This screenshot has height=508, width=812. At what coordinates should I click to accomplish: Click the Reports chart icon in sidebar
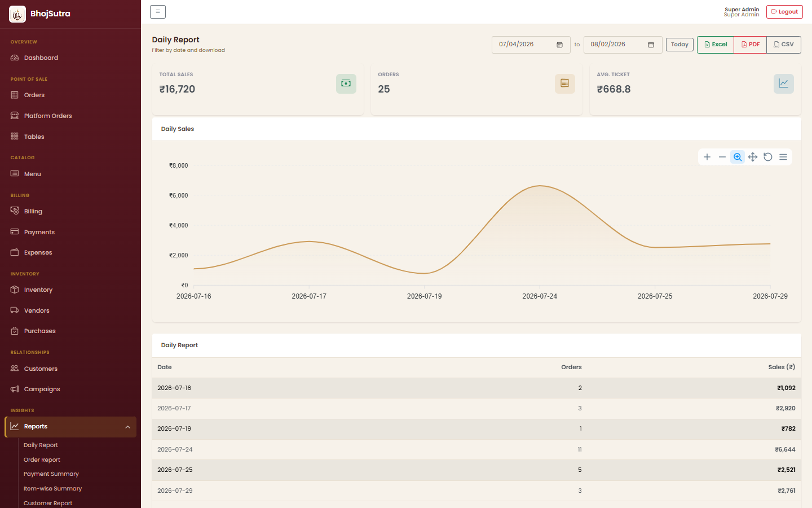15,426
